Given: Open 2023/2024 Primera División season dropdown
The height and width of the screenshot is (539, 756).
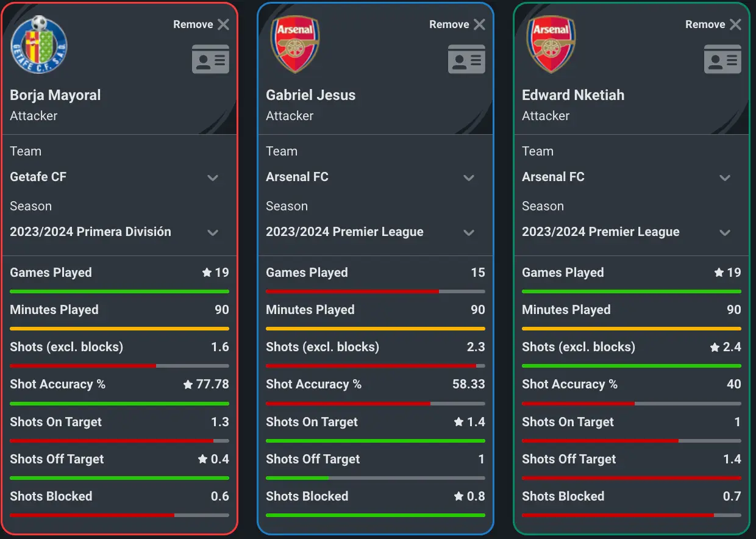Looking at the screenshot, I should (213, 233).
